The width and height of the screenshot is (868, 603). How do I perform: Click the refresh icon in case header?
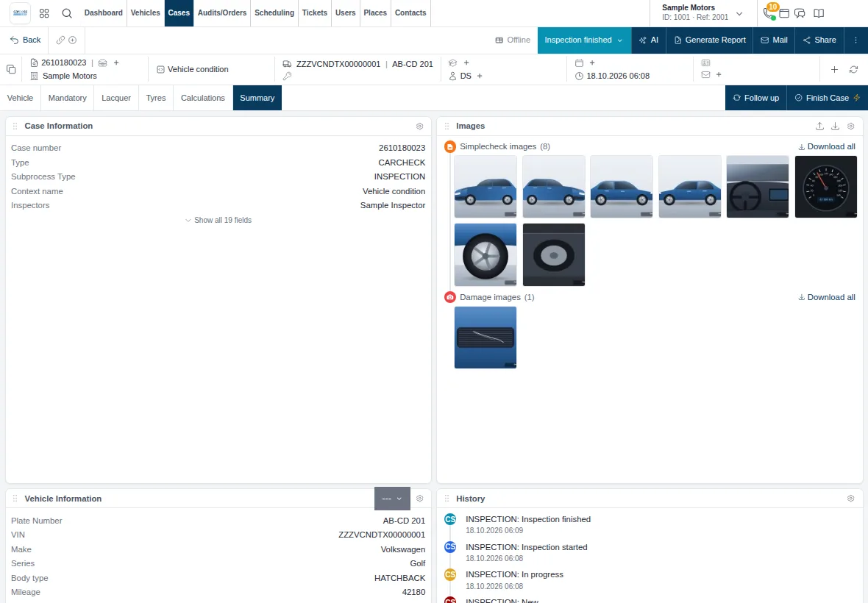tap(853, 69)
